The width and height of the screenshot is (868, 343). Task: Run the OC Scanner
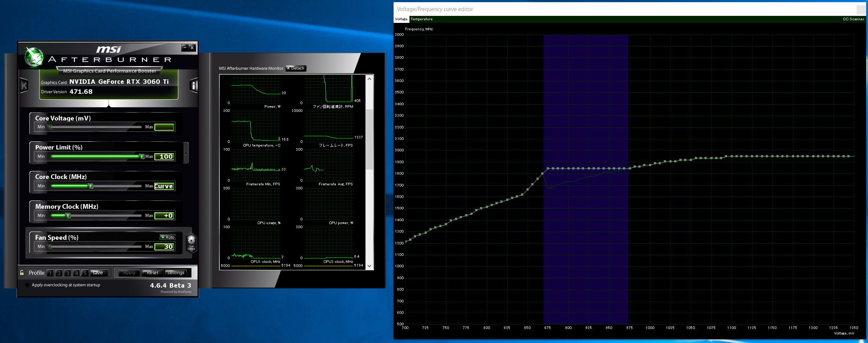[853, 19]
